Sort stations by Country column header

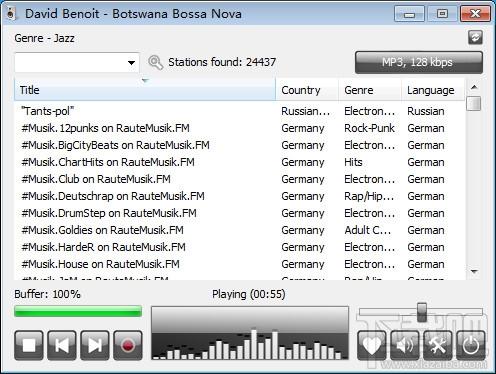pos(307,90)
